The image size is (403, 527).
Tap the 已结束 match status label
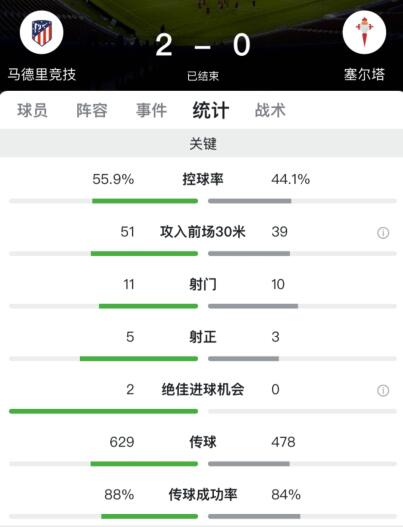click(x=203, y=76)
